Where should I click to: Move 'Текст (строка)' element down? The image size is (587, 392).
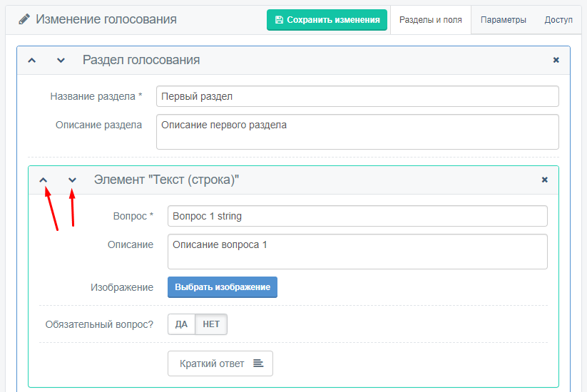point(72,180)
